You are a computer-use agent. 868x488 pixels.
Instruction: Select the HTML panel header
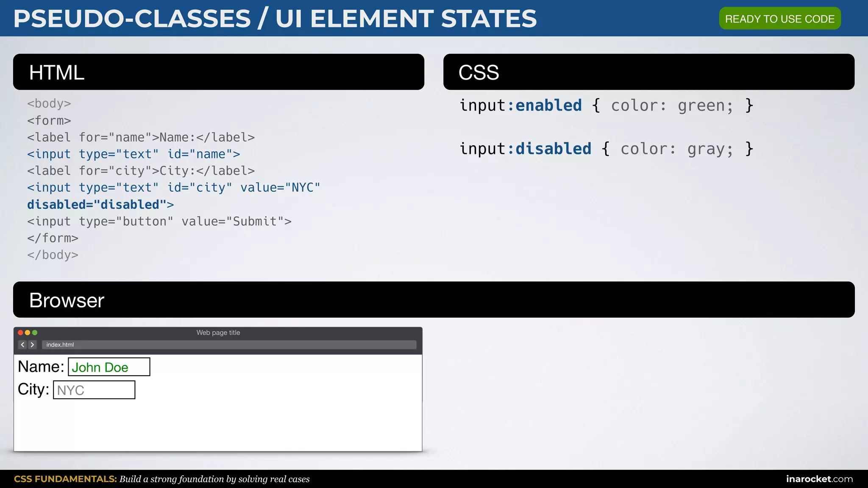click(218, 72)
